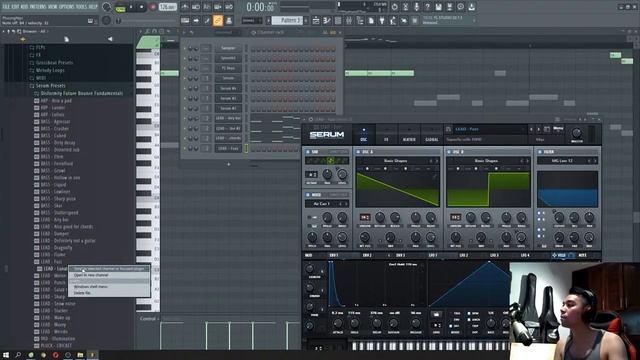Open OSC B Basic Shapes wavetable dropdown
This screenshot has width=640, height=360.
coord(486,161)
